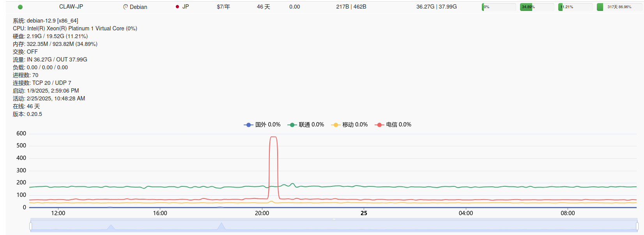Toggle the 联通 legend series
Screen dimensions: 644x235
point(306,125)
